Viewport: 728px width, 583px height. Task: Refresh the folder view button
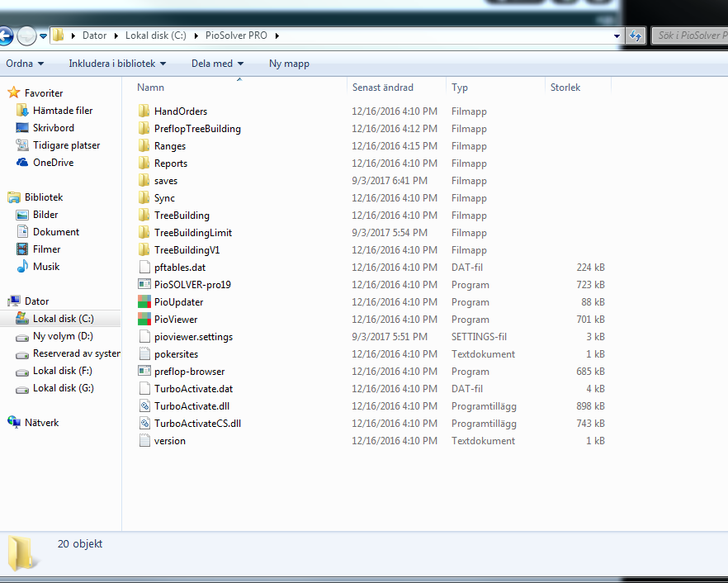pyautogui.click(x=636, y=36)
